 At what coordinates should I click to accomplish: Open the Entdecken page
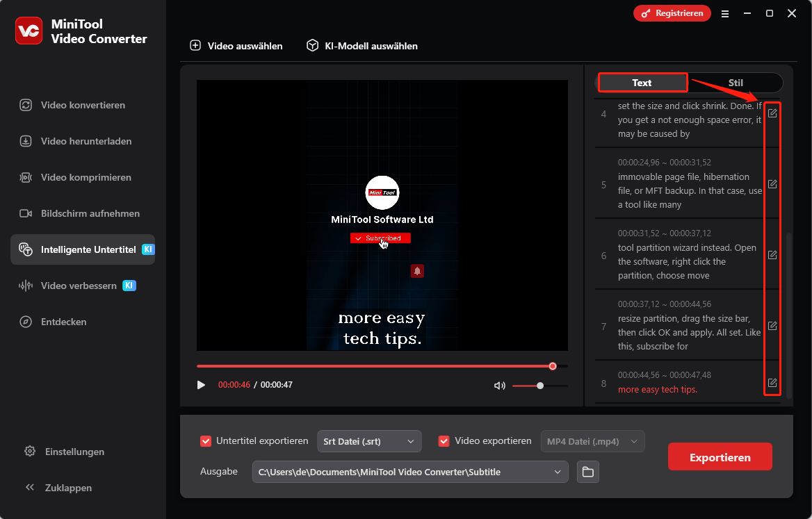click(x=83, y=322)
